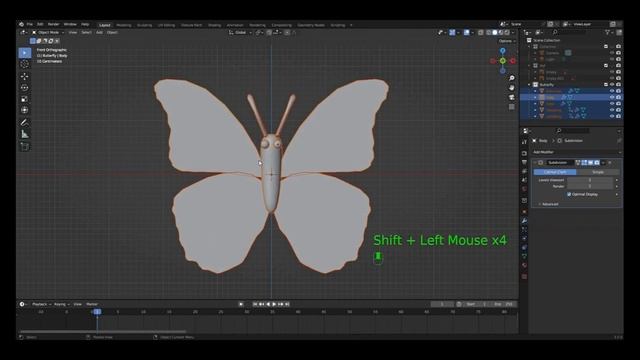Open the File menu
Image resolution: width=640 pixels, height=360 pixels.
coord(30,24)
